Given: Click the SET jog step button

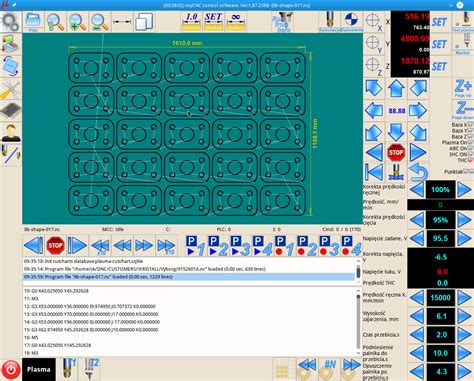Looking at the screenshot, I should coord(214,22).
